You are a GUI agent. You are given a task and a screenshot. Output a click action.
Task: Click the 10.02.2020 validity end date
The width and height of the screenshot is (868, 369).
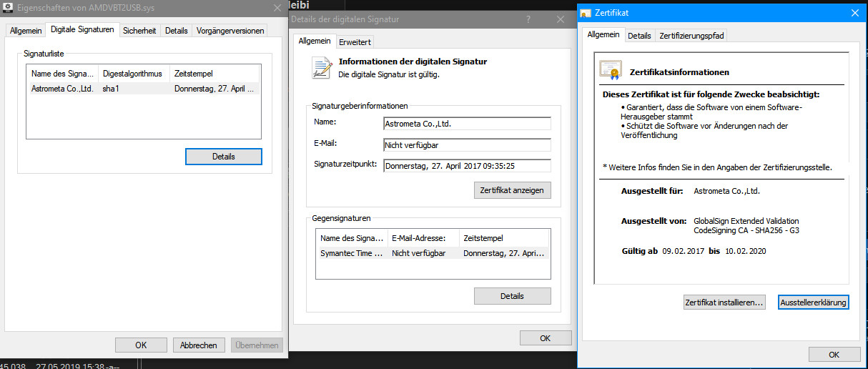pyautogui.click(x=746, y=252)
